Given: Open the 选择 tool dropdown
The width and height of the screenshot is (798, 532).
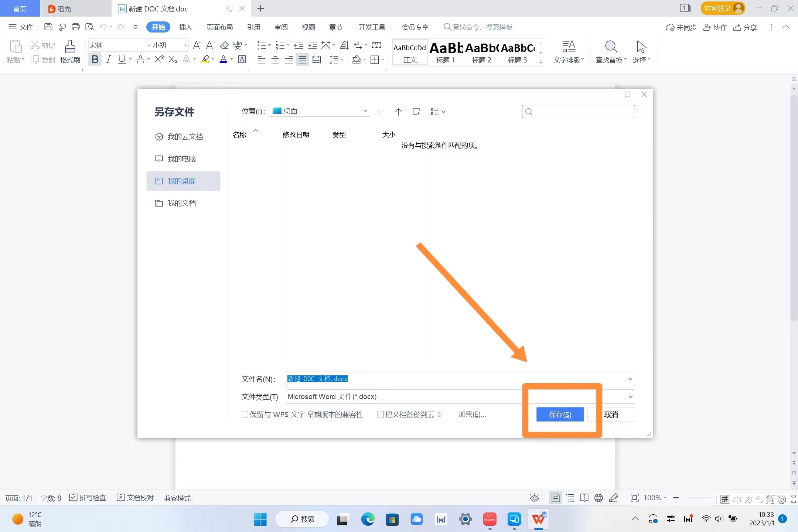Looking at the screenshot, I should pos(641,52).
